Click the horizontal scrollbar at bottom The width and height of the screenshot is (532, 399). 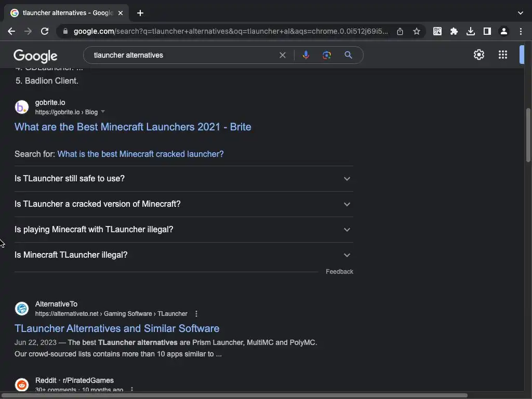click(234, 395)
